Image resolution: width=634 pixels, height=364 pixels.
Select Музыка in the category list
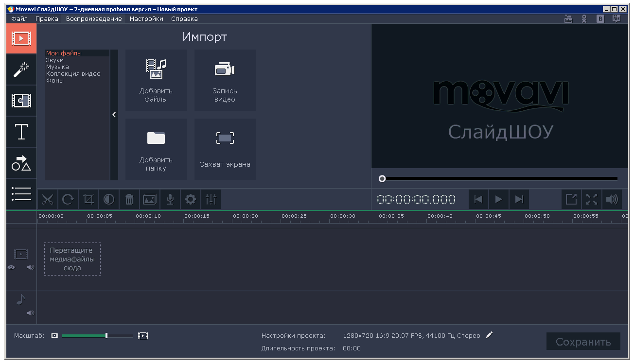pos(77,67)
